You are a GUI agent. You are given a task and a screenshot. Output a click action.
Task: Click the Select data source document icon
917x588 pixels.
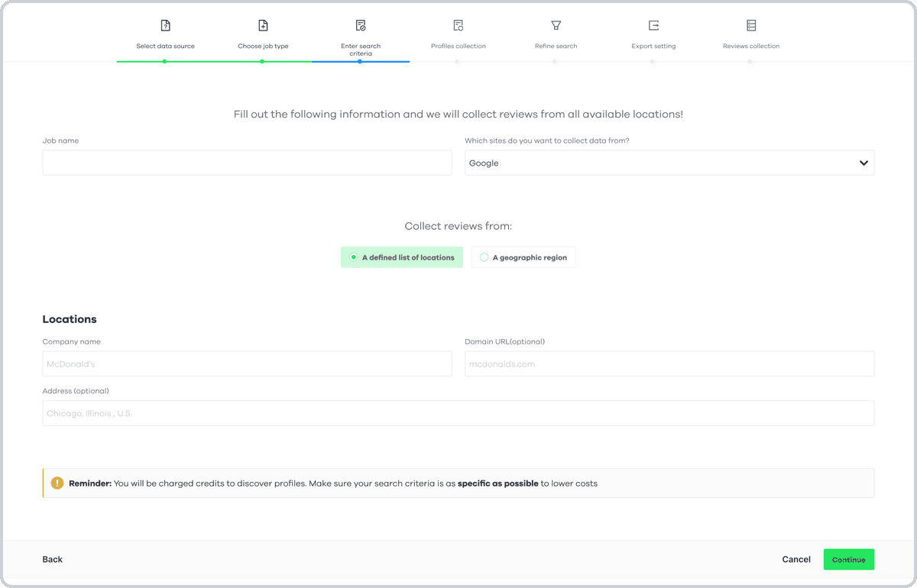pyautogui.click(x=165, y=24)
